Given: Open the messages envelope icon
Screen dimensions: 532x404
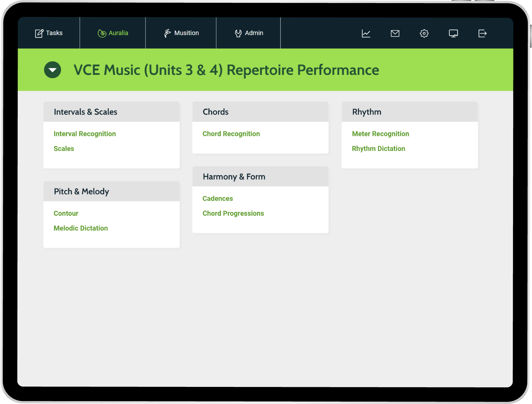Looking at the screenshot, I should click(395, 33).
